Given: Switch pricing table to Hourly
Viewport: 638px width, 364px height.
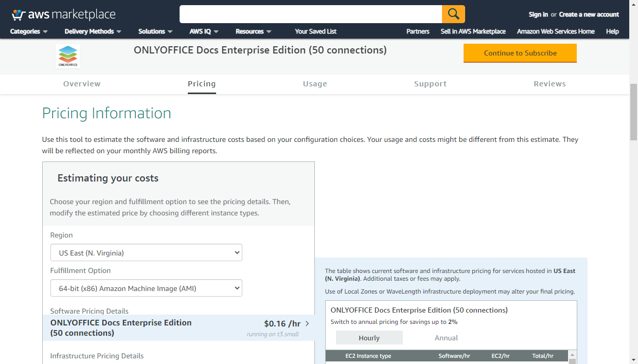Looking at the screenshot, I should click(369, 338).
